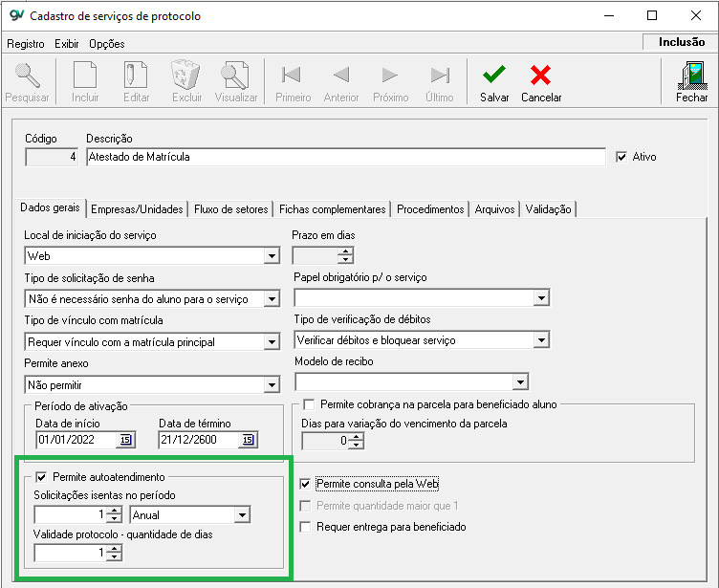The height and width of the screenshot is (588, 719).
Task: Open the Opções menu
Action: tap(107, 44)
